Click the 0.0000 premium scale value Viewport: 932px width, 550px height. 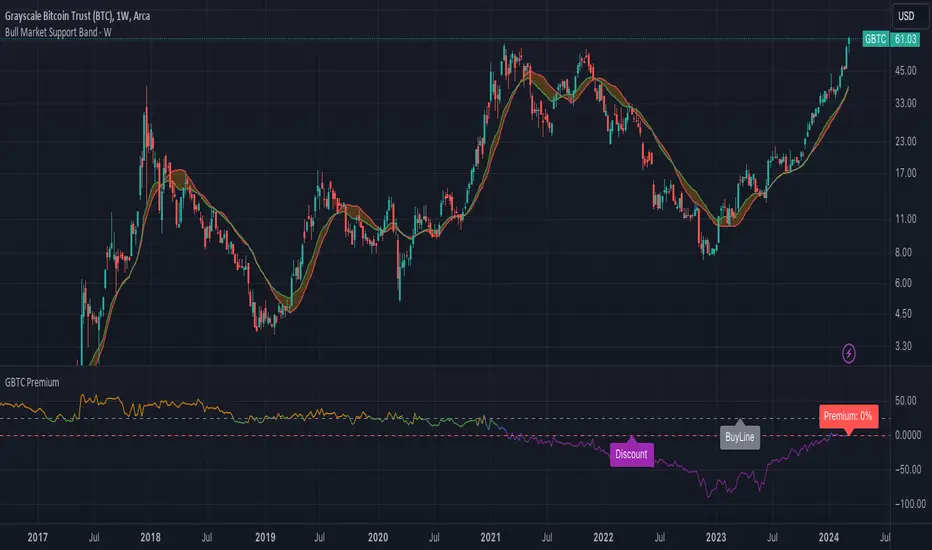[908, 435]
